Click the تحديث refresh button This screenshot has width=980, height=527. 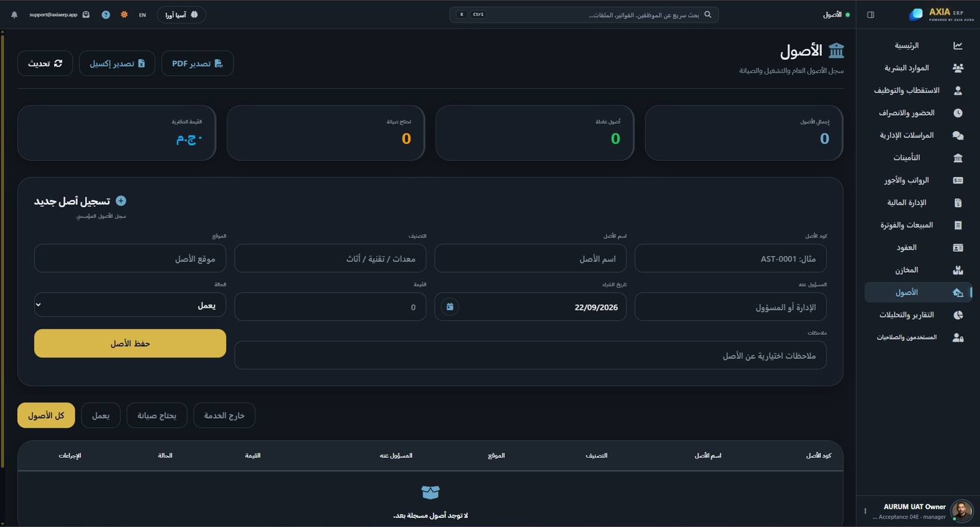45,64
